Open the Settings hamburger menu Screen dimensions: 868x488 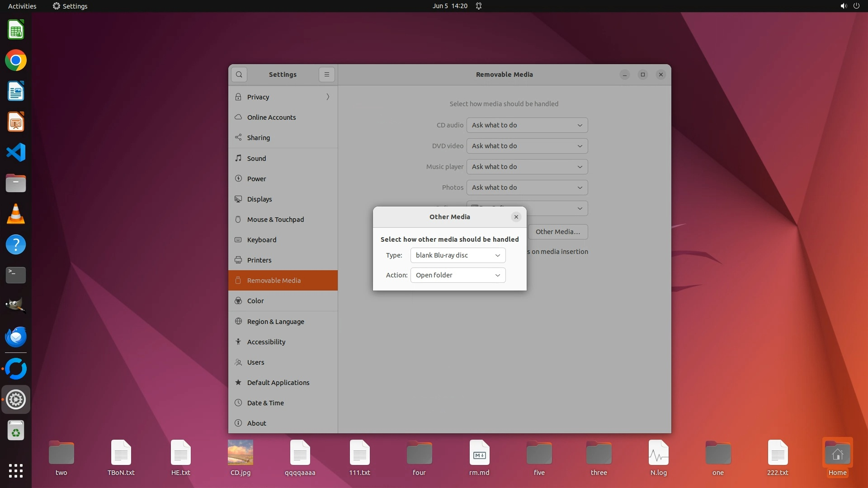coord(327,75)
